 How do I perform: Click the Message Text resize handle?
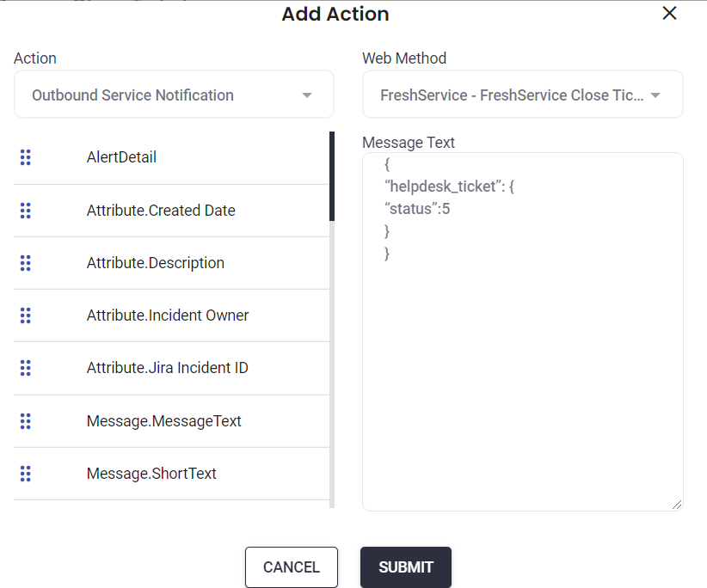pyautogui.click(x=677, y=505)
